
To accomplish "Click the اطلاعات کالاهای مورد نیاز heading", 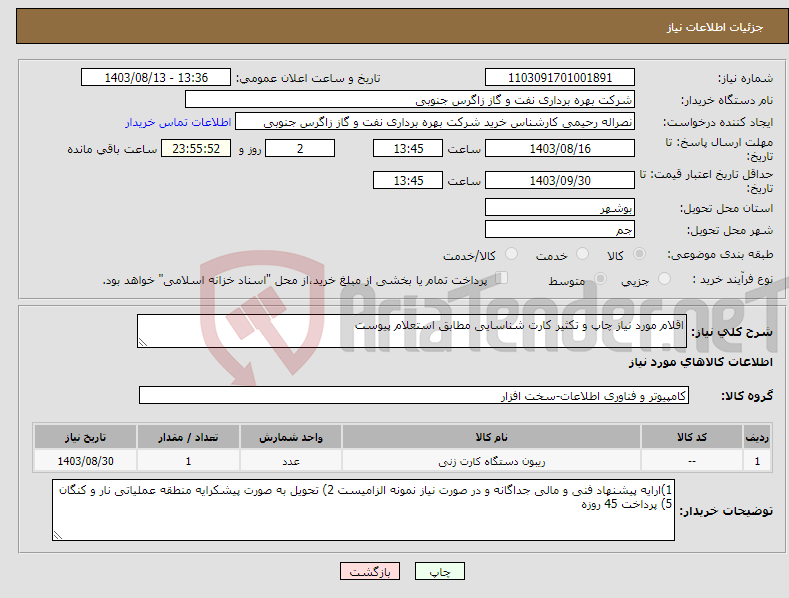I will [x=700, y=362].
